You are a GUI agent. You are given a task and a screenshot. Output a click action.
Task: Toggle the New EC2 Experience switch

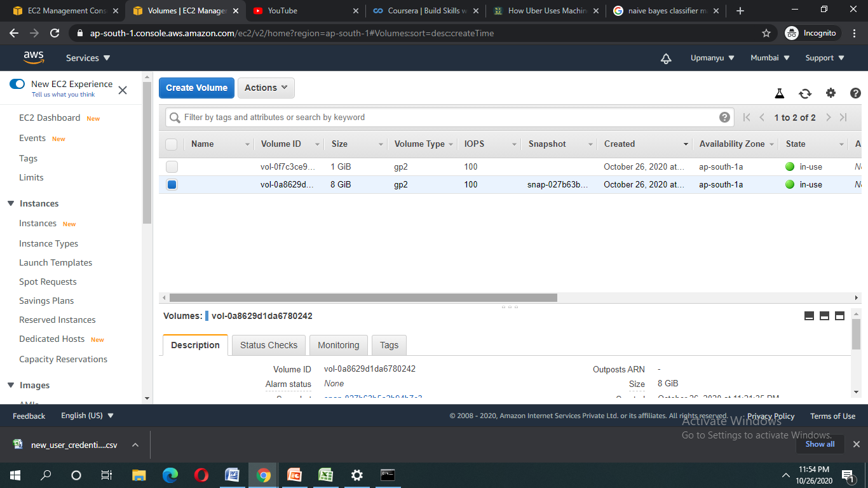click(17, 84)
